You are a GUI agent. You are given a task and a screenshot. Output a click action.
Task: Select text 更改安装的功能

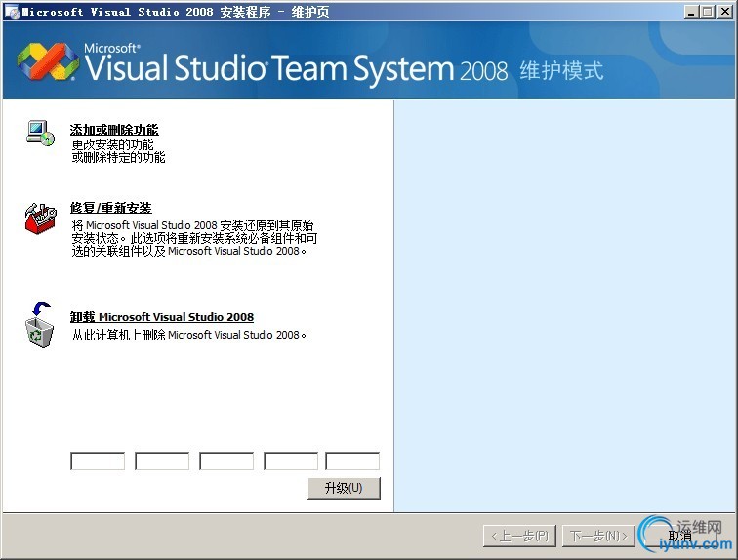(112, 144)
